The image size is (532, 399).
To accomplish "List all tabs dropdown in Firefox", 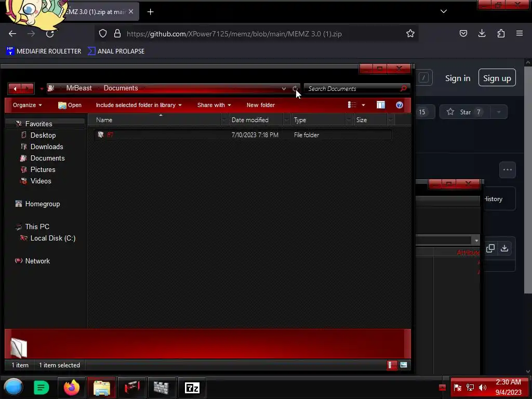I will [444, 11].
